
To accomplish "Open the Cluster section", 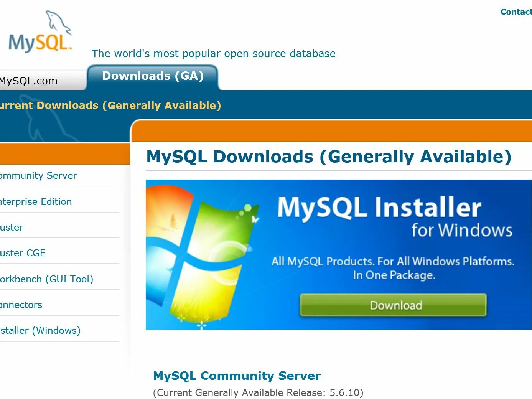I will (12, 227).
